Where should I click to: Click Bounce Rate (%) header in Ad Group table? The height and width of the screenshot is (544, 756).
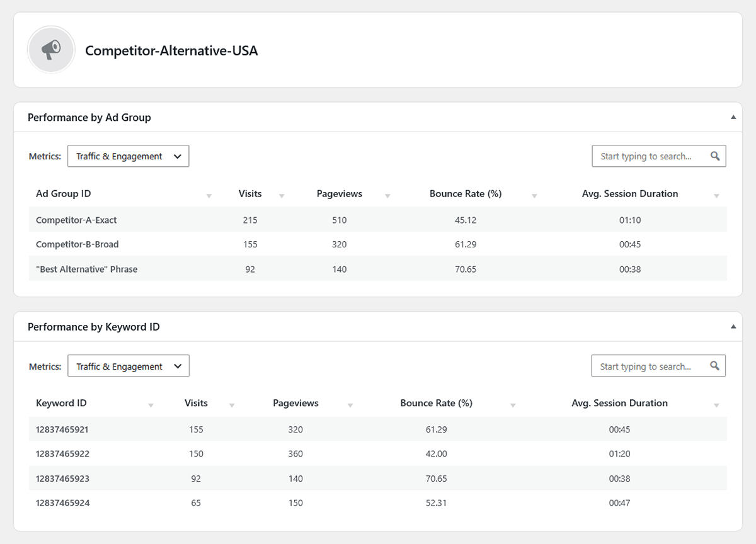tap(466, 194)
